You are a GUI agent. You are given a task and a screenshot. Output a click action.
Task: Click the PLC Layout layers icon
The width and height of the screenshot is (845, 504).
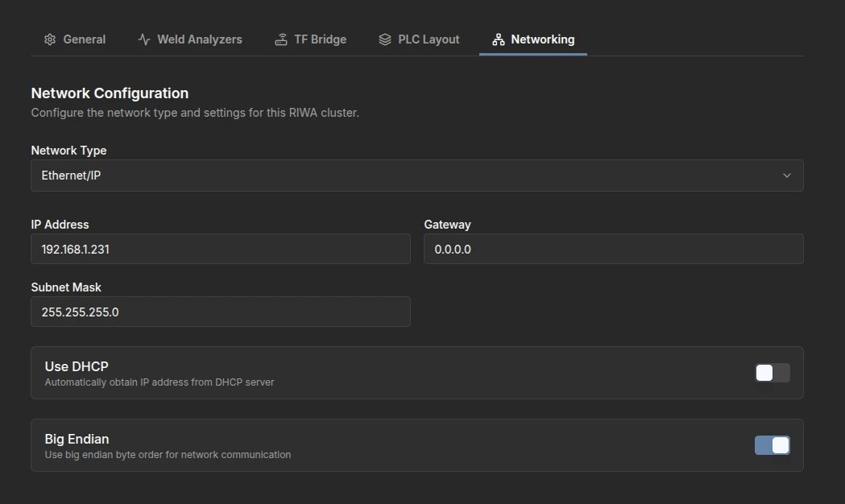(385, 39)
